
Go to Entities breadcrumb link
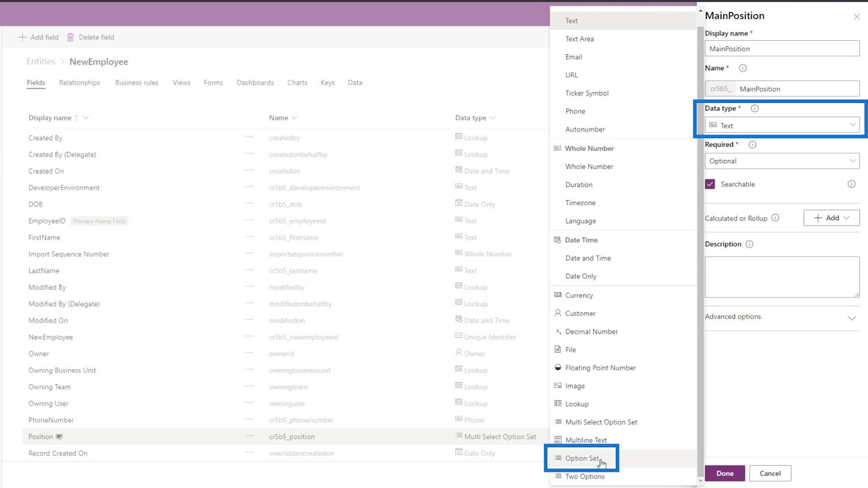coord(41,62)
